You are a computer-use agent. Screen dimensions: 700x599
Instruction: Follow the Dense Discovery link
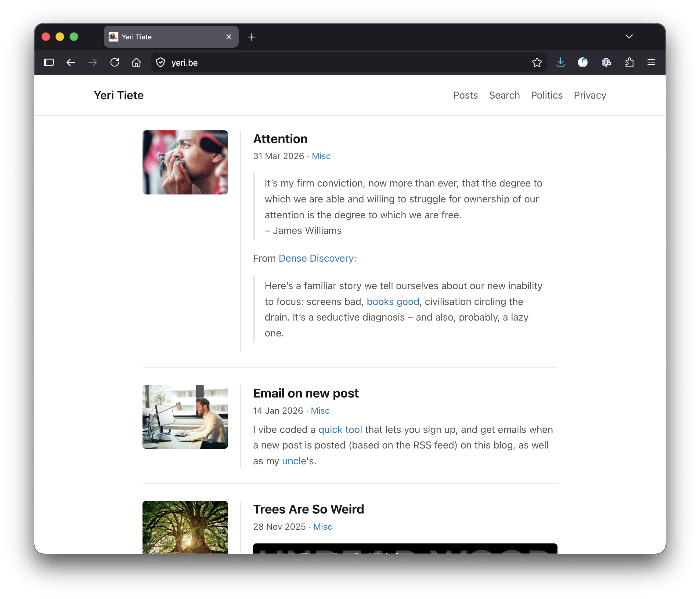pos(316,258)
